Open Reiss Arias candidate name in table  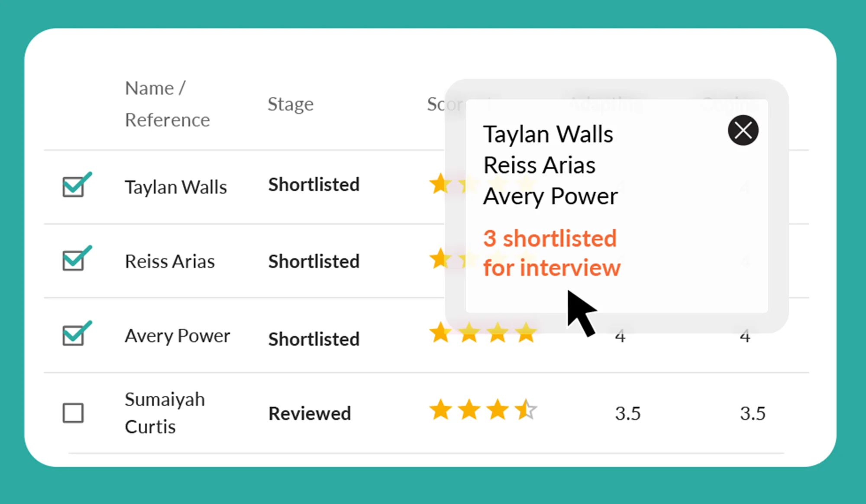click(x=170, y=261)
